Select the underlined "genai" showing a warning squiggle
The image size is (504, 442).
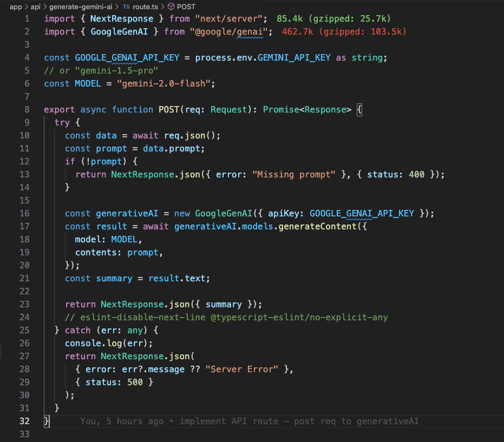click(x=251, y=31)
